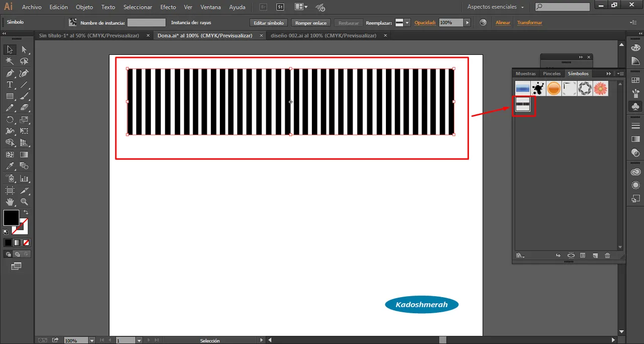Expand the Aspectos esenciales workspace menu
644x344 pixels.
coord(496,7)
